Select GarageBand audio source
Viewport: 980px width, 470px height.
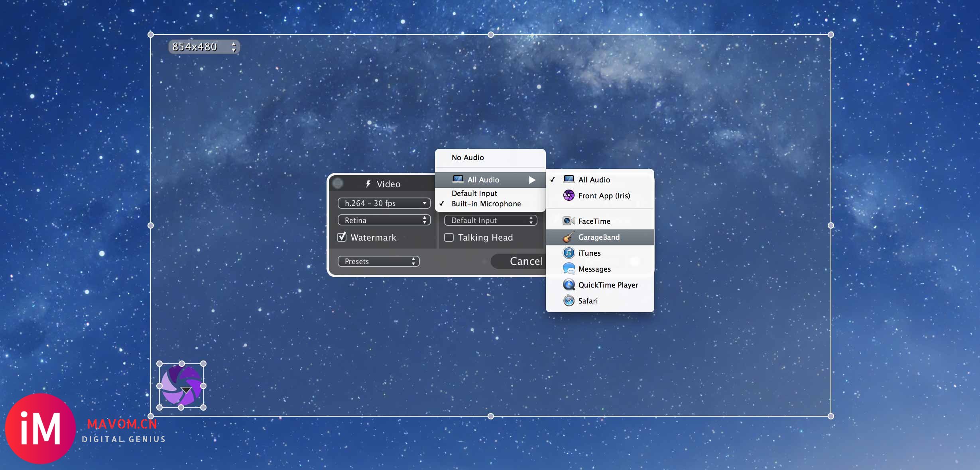coord(598,237)
